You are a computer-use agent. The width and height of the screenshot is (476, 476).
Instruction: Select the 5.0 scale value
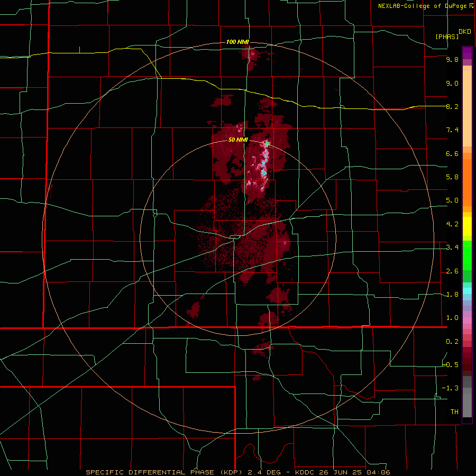[x=452, y=200]
